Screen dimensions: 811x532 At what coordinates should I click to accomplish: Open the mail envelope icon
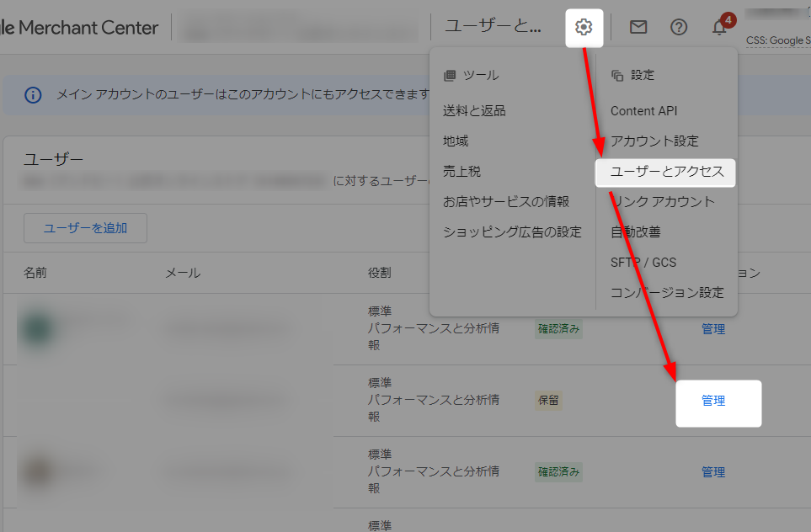click(638, 27)
